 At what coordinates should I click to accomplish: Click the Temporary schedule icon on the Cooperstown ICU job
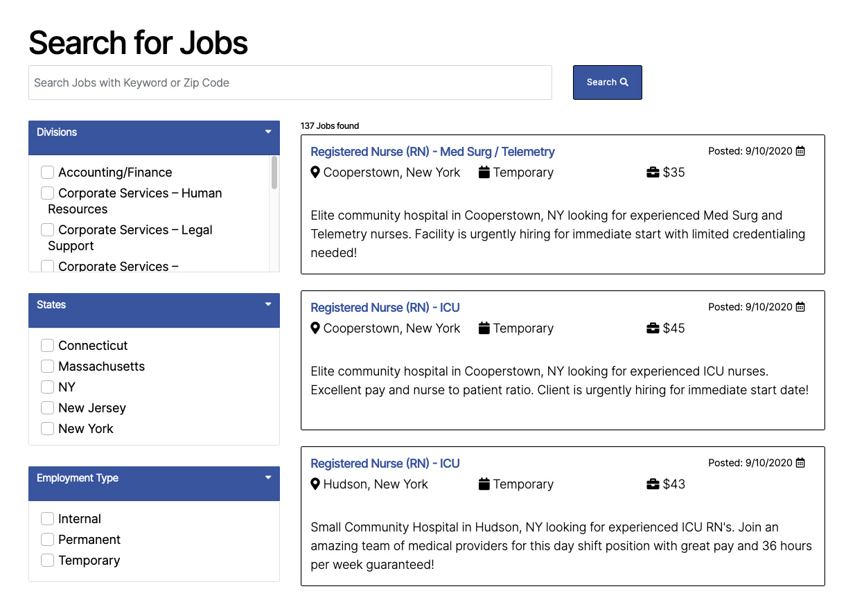point(485,328)
